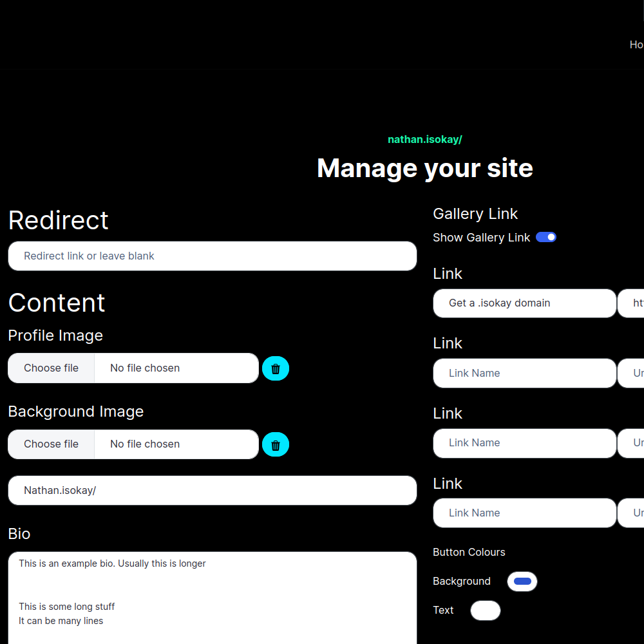Delete the Profile Image with trash icon
Screen dimensions: 644x644
point(276,368)
